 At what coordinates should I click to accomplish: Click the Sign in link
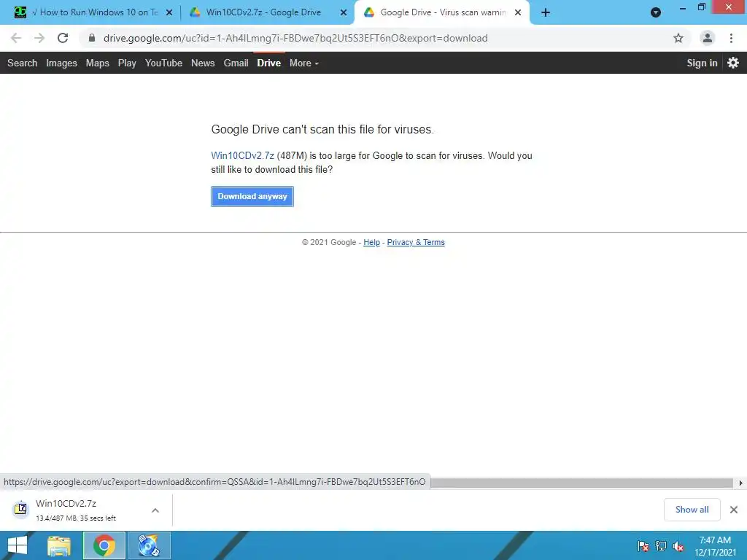click(x=703, y=63)
